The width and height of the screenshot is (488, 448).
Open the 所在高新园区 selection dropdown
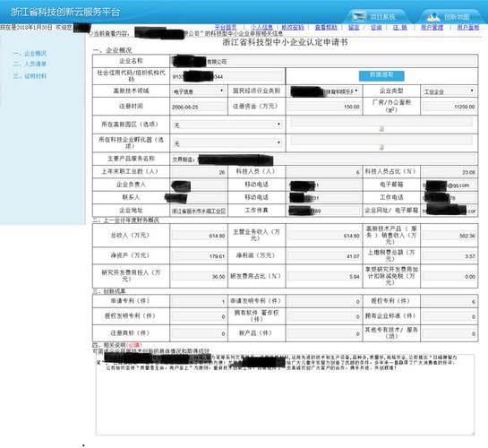227,125
